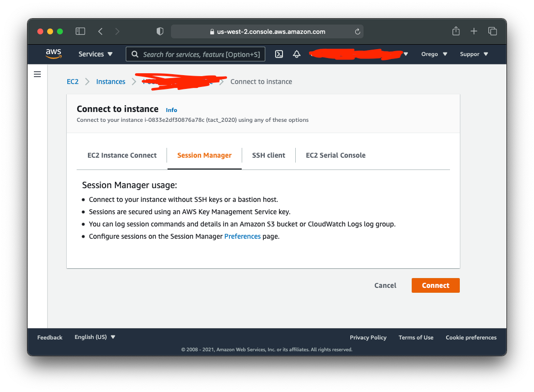
Task: Open the EC2 Serial Console tab
Action: pyautogui.click(x=336, y=155)
